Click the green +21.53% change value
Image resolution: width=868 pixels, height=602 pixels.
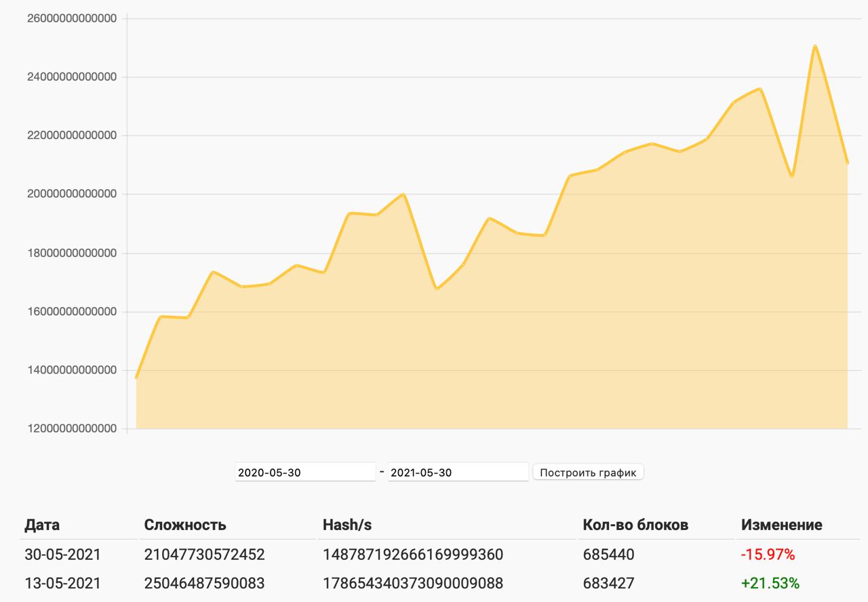(x=770, y=583)
